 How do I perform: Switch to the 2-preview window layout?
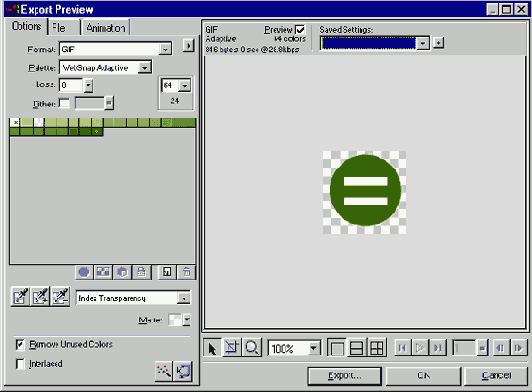[x=356, y=348]
